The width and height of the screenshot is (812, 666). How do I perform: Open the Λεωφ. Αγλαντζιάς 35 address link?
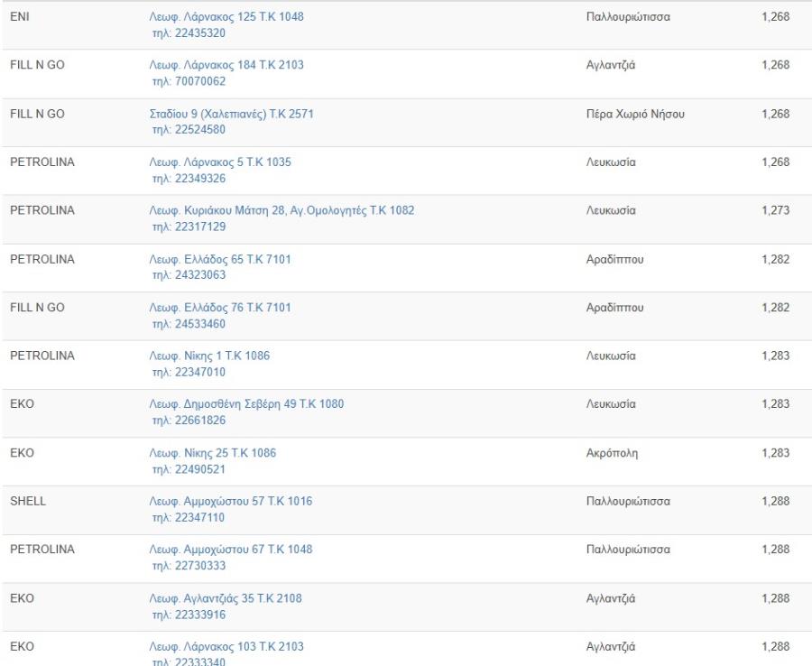(x=226, y=599)
